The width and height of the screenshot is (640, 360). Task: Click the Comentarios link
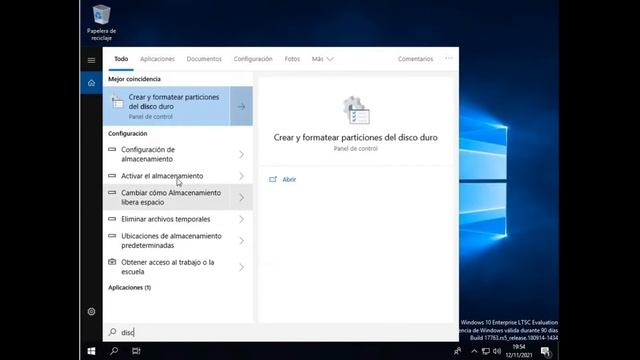tap(416, 59)
